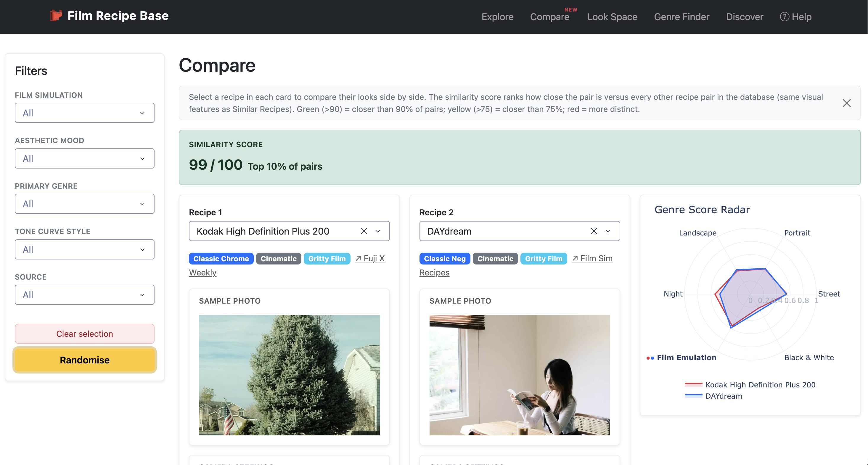Viewport: 868px width, 465px height.
Task: Open the Aesthetic Mood filter dropdown
Action: pos(85,158)
